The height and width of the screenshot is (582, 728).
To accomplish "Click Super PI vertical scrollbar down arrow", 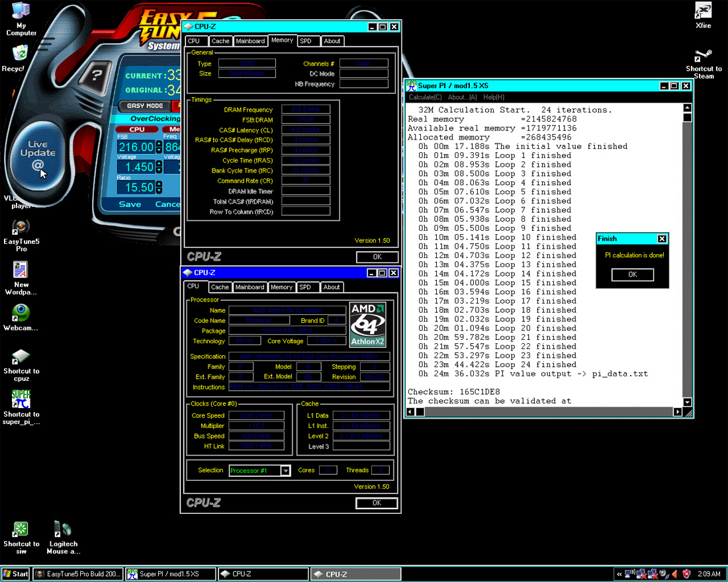I will 687,402.
